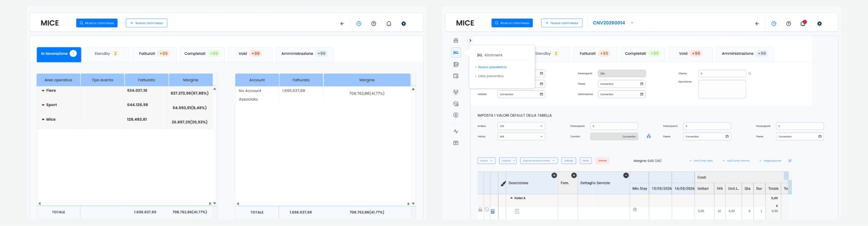The image size is (868, 226).
Task: Switch to Stendby tab in left panel
Action: point(106,54)
